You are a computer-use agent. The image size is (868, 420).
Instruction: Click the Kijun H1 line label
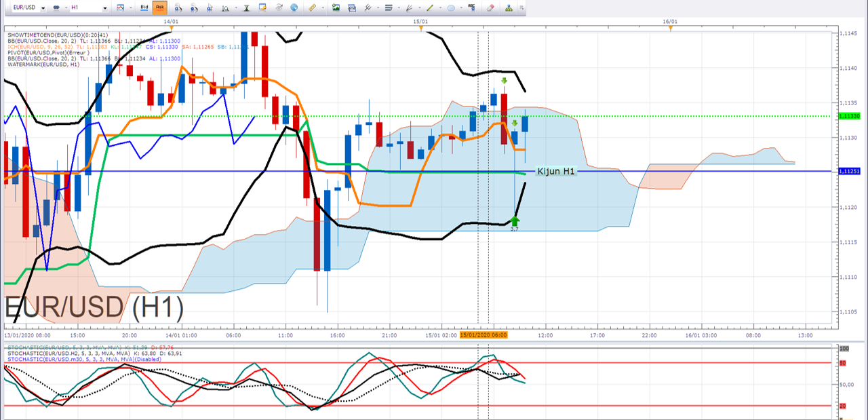click(x=555, y=172)
